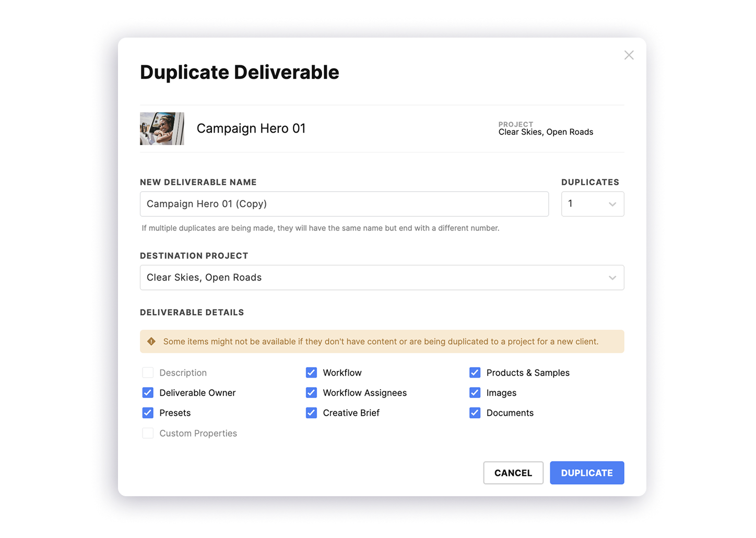Image resolution: width=756 pixels, height=538 pixels.
Task: Click the Campaign Hero 01 title text
Action: click(x=251, y=128)
